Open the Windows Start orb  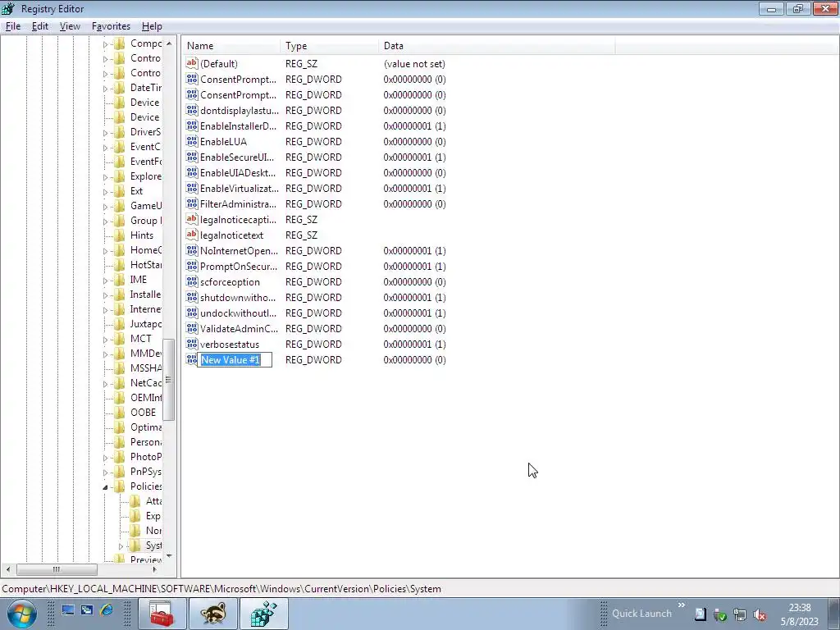click(x=22, y=614)
